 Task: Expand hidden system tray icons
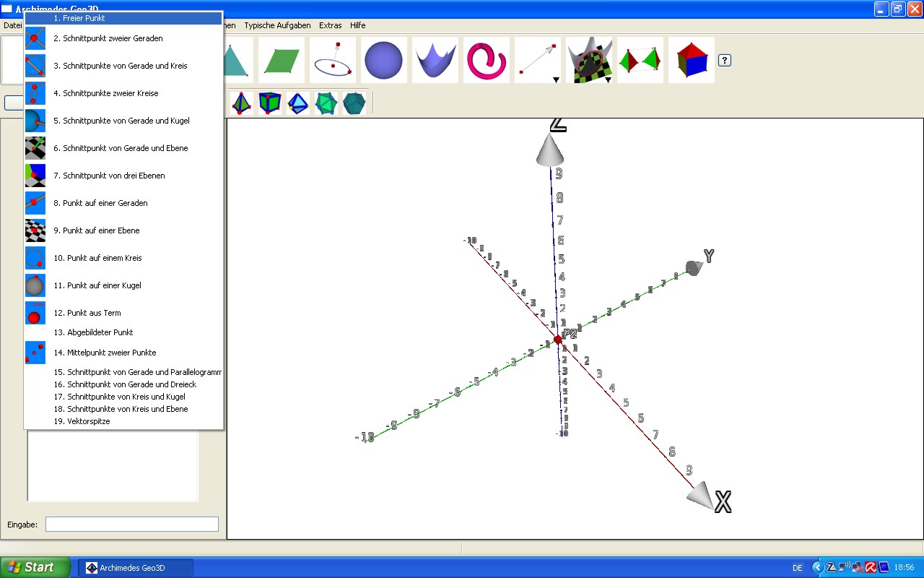click(x=817, y=567)
